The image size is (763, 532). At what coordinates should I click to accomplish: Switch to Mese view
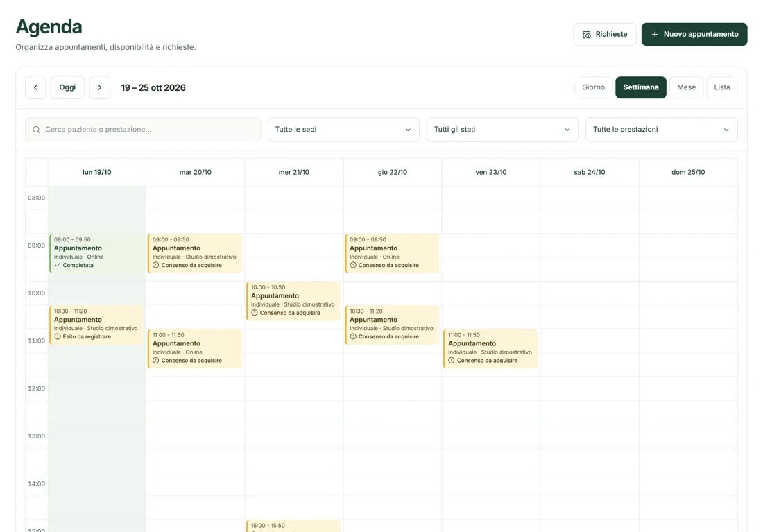pos(686,87)
